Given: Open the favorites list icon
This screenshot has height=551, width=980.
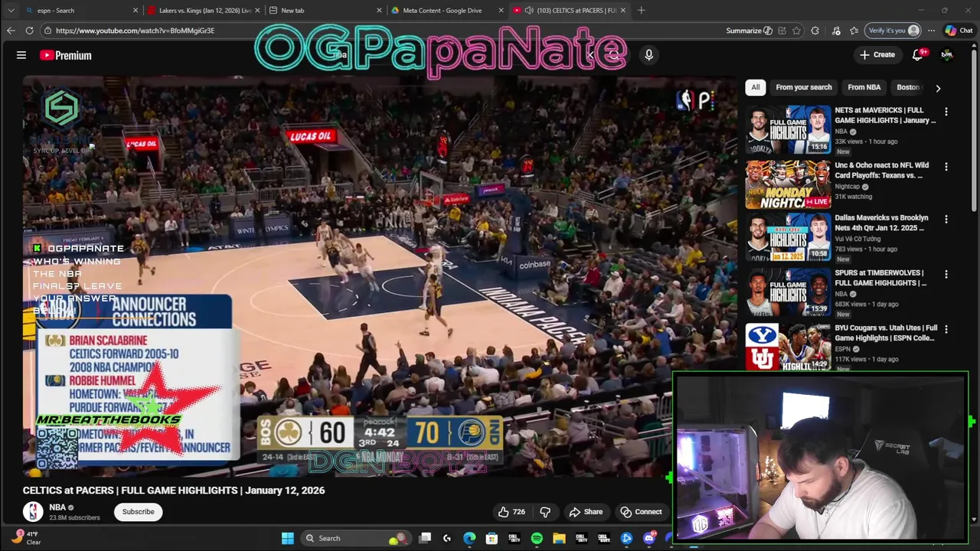Looking at the screenshot, I should pos(854,31).
